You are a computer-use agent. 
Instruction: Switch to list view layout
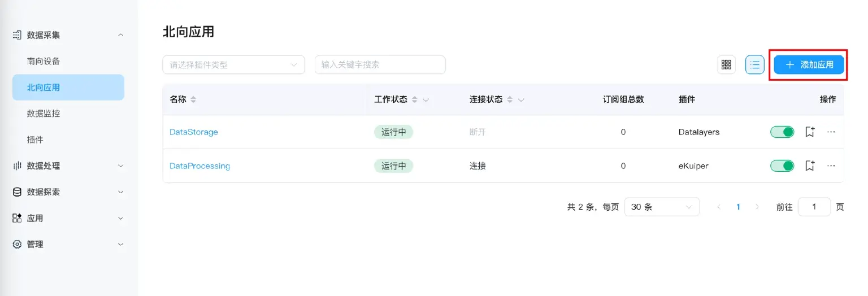(x=754, y=65)
